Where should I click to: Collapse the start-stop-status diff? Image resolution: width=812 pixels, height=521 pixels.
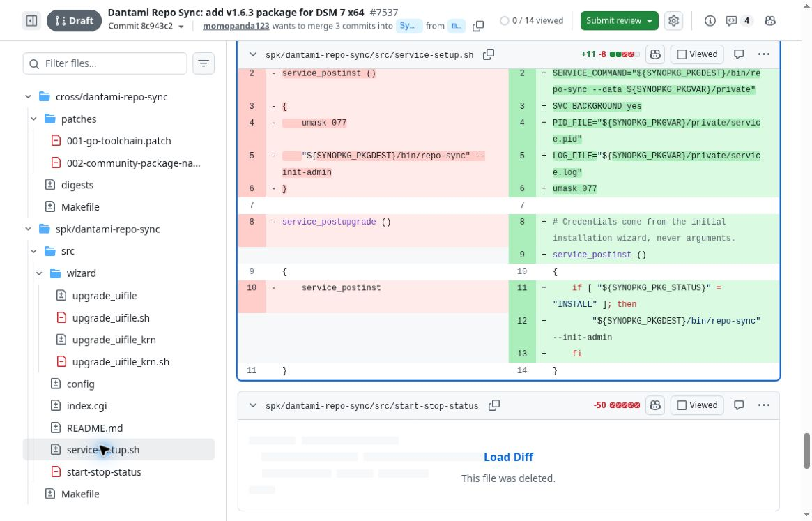click(x=253, y=405)
